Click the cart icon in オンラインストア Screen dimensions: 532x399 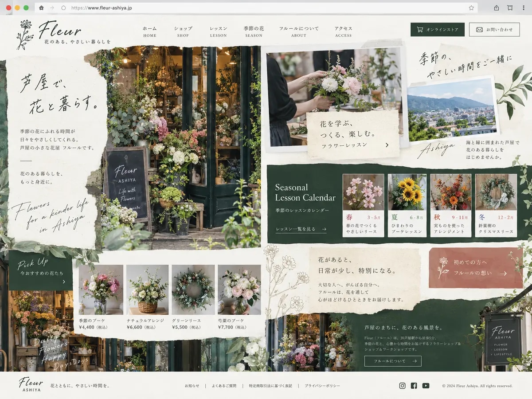pyautogui.click(x=420, y=30)
